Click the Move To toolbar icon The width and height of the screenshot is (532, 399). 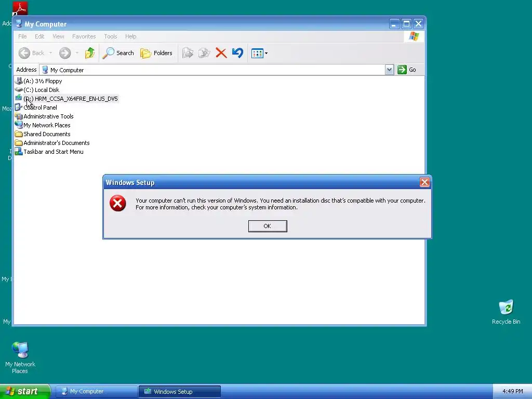(188, 53)
